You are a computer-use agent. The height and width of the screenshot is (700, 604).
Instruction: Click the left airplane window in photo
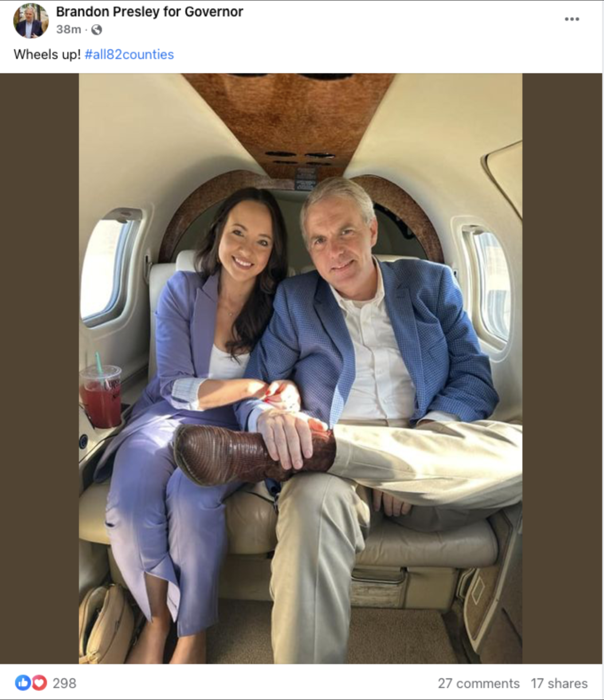tap(109, 266)
